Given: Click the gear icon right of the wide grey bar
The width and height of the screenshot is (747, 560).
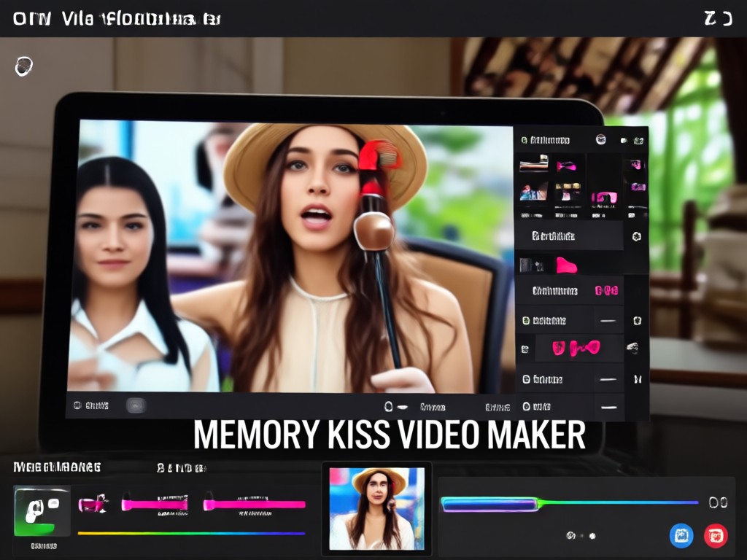Looking at the screenshot, I should (636, 237).
